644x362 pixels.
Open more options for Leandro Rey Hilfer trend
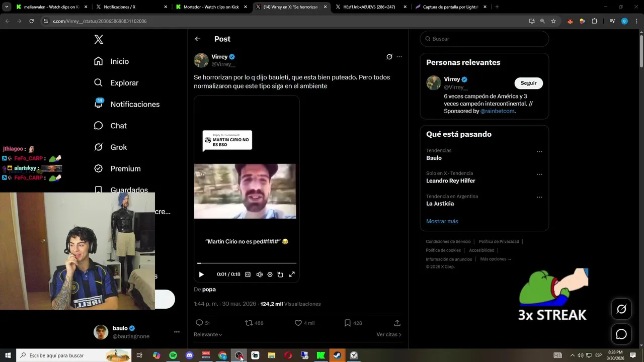pyautogui.click(x=539, y=174)
